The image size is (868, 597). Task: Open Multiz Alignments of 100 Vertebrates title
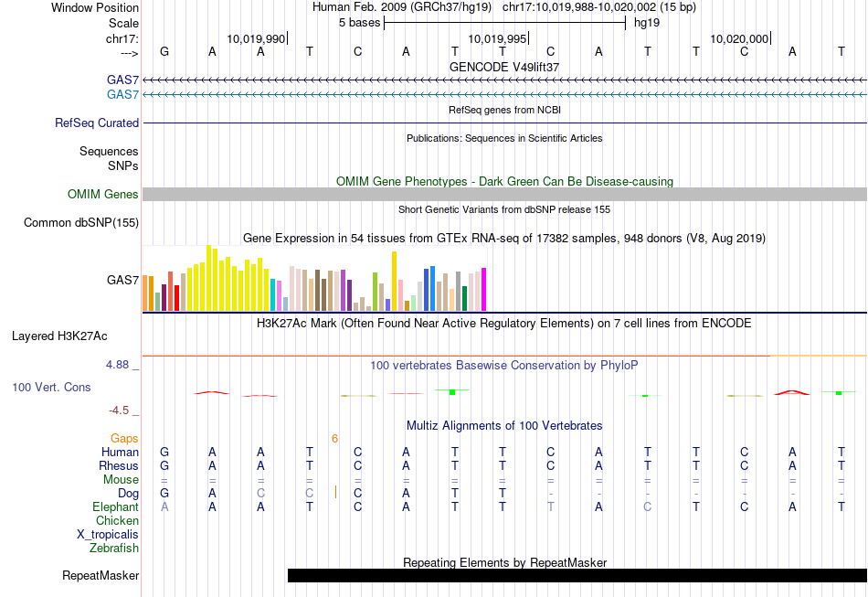504,426
